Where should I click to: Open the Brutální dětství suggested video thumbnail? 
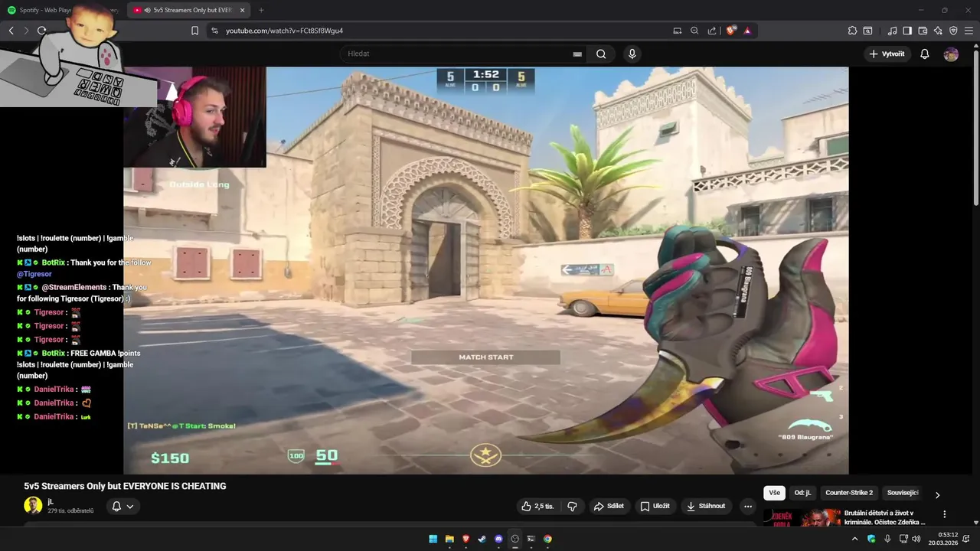[x=801, y=518]
